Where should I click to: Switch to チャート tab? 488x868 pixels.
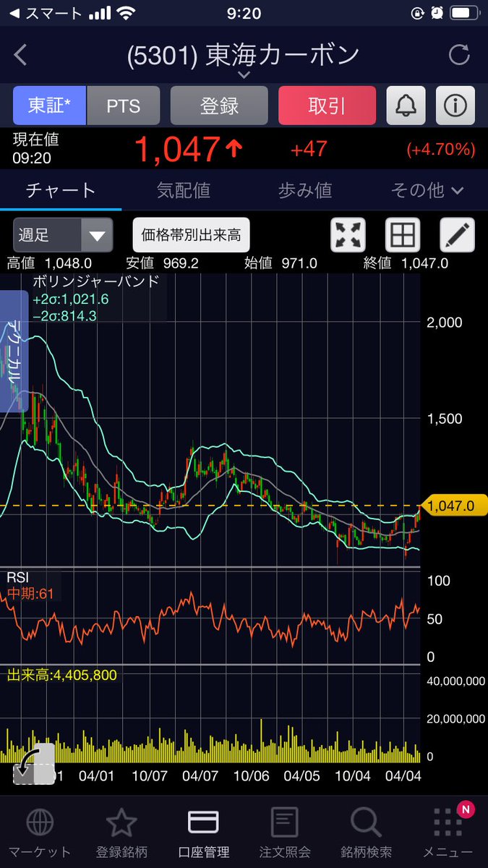click(61, 190)
